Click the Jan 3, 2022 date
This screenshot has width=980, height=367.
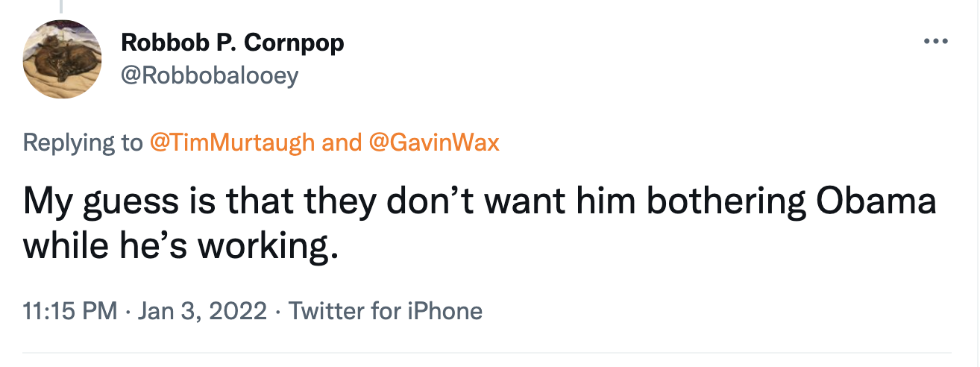(202, 310)
